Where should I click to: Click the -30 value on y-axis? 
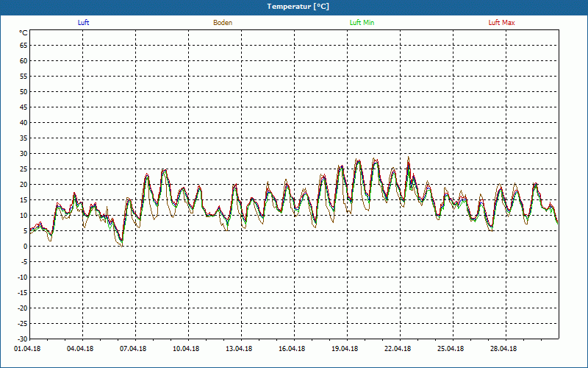[23, 339]
